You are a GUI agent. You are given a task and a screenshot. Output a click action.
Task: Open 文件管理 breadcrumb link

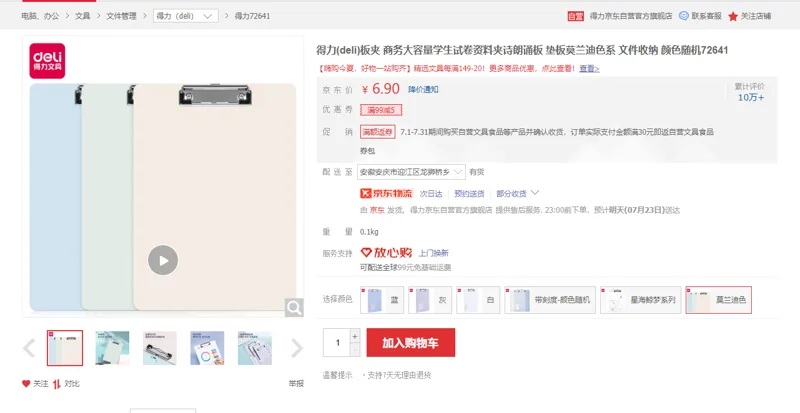121,16
